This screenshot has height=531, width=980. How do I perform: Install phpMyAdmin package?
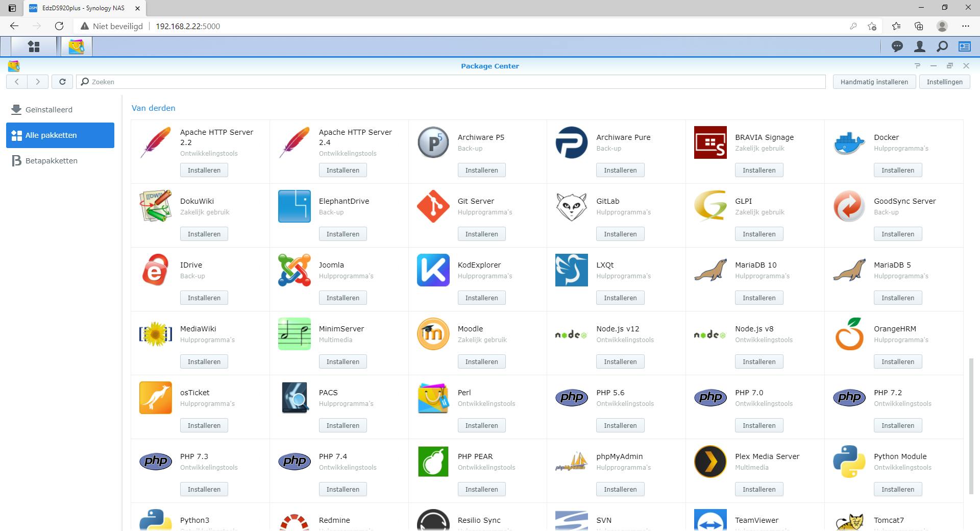(620, 489)
